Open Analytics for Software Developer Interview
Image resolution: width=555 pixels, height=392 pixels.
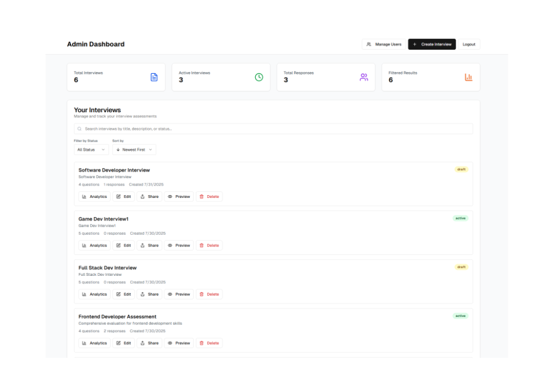pos(94,197)
